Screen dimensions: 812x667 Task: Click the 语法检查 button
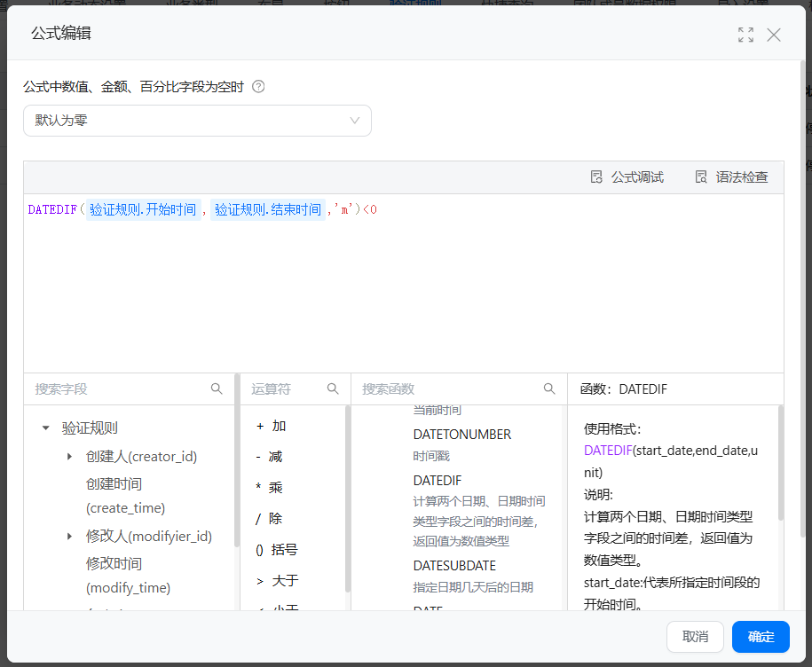tap(731, 177)
